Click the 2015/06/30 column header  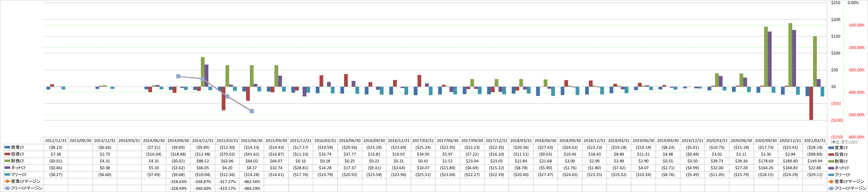[x=252, y=141]
